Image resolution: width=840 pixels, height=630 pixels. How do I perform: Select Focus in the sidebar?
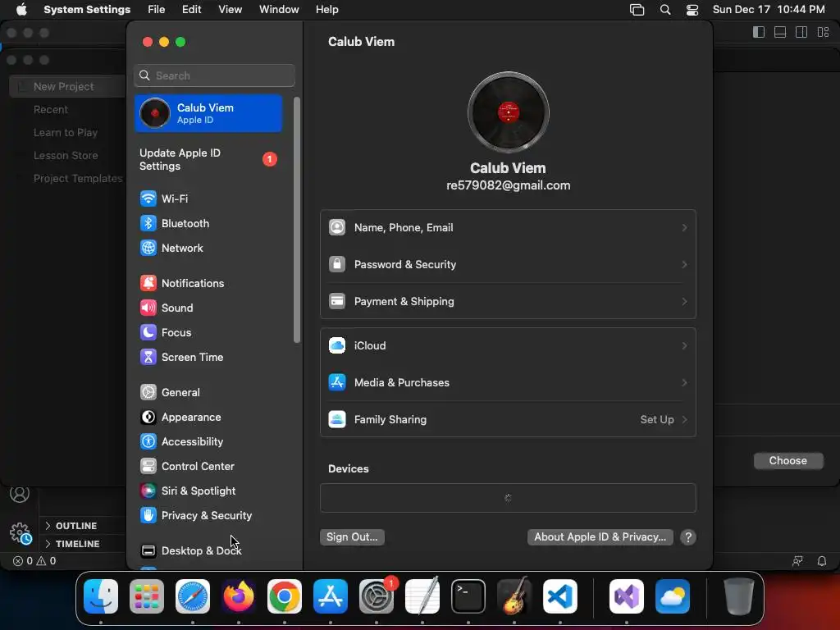coord(208,333)
